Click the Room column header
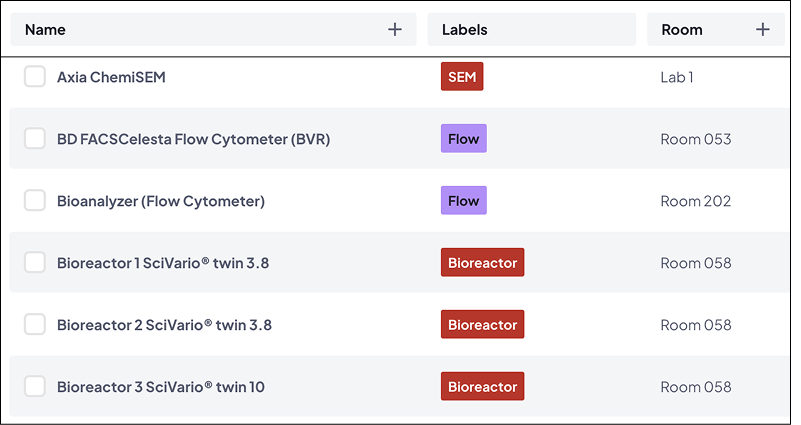Viewport: 801px width, 425px height. click(x=682, y=30)
